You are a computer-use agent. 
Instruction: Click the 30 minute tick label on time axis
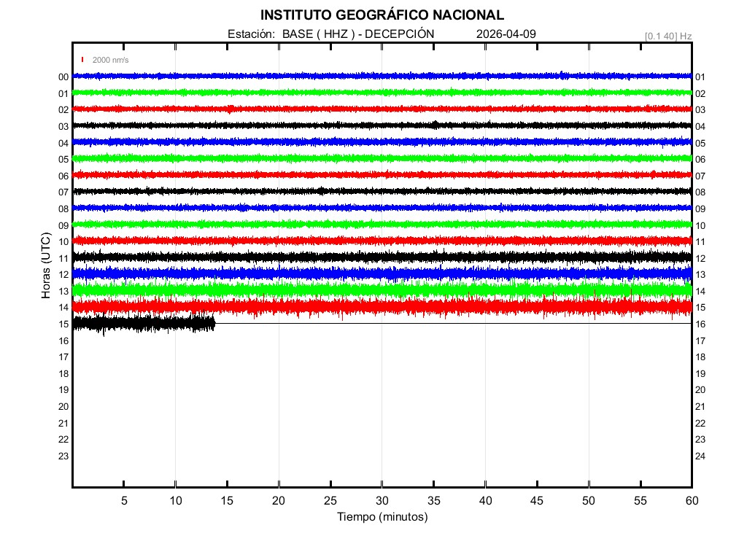click(382, 501)
